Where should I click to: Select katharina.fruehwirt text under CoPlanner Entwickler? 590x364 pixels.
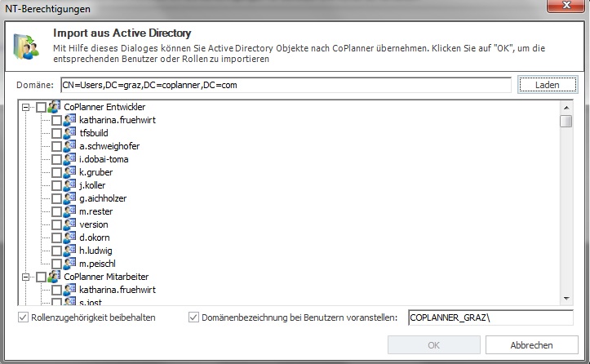[118, 120]
